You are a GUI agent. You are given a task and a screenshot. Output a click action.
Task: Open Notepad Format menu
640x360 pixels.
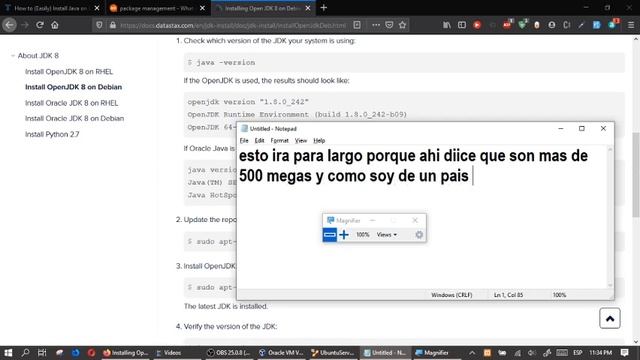tap(280, 140)
